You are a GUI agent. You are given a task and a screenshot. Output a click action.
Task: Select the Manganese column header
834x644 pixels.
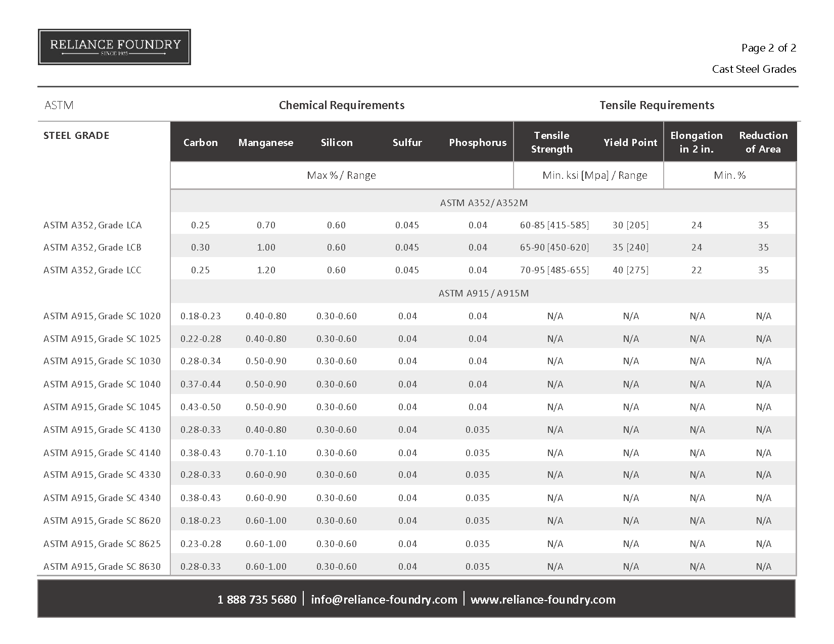coord(266,142)
